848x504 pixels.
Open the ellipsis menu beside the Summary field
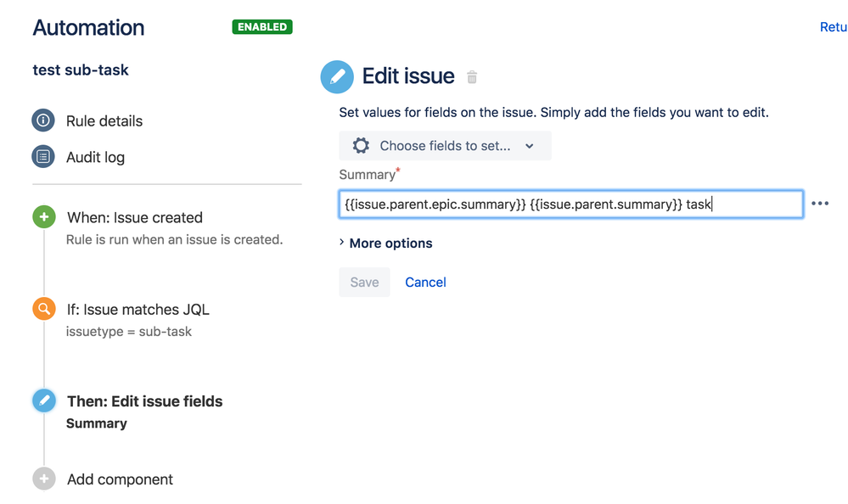(x=819, y=203)
